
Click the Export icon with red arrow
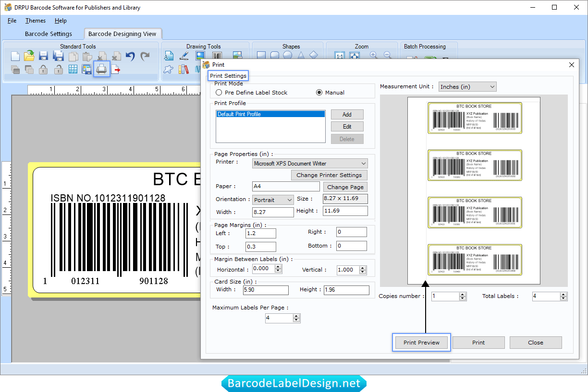(116, 70)
